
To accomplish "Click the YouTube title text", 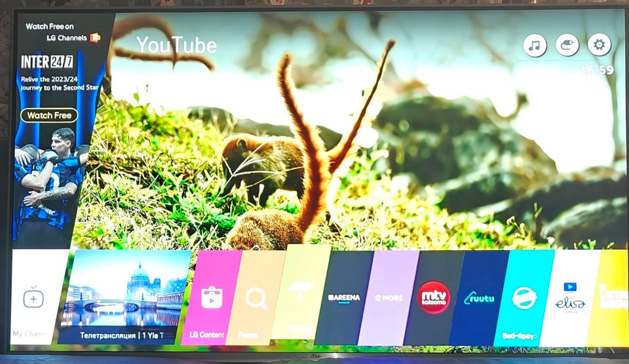I will 176,45.
